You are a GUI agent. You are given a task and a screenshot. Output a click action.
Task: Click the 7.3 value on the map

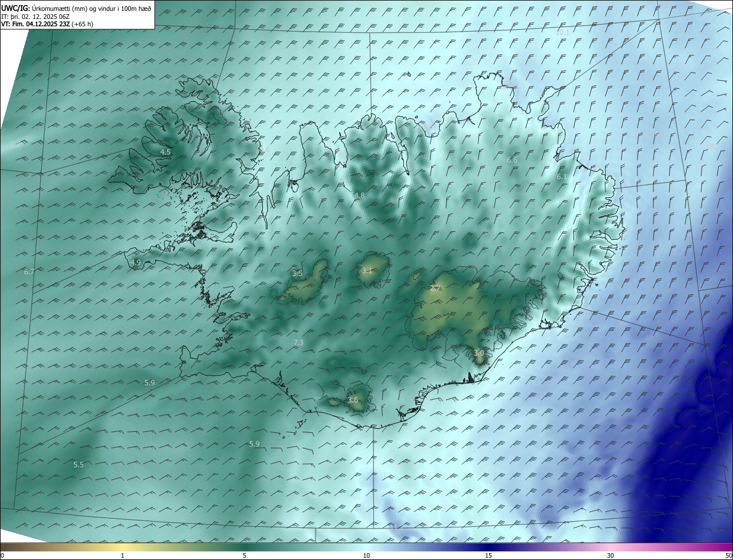click(298, 343)
